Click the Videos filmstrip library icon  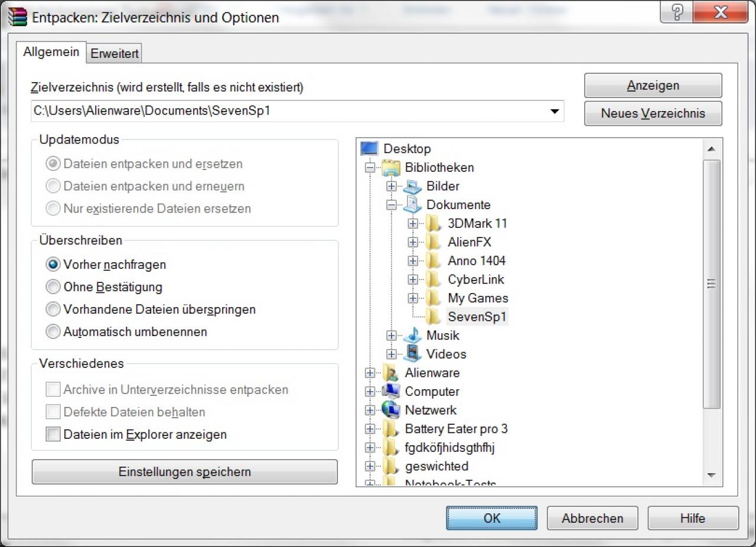[x=412, y=354]
